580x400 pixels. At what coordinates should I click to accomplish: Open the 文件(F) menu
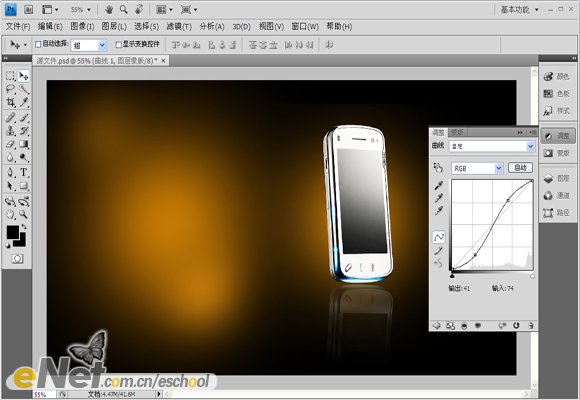tap(18, 26)
